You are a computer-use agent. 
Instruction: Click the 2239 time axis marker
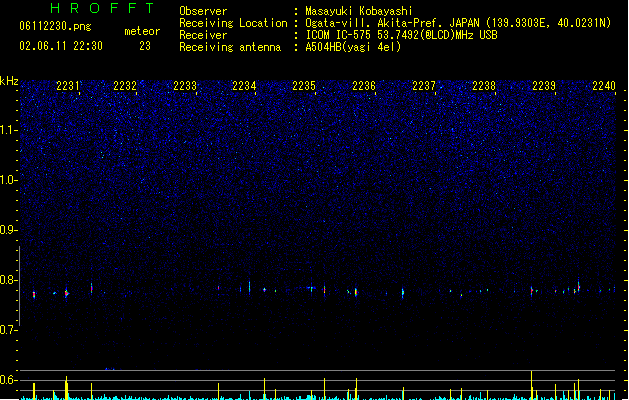coord(544,86)
